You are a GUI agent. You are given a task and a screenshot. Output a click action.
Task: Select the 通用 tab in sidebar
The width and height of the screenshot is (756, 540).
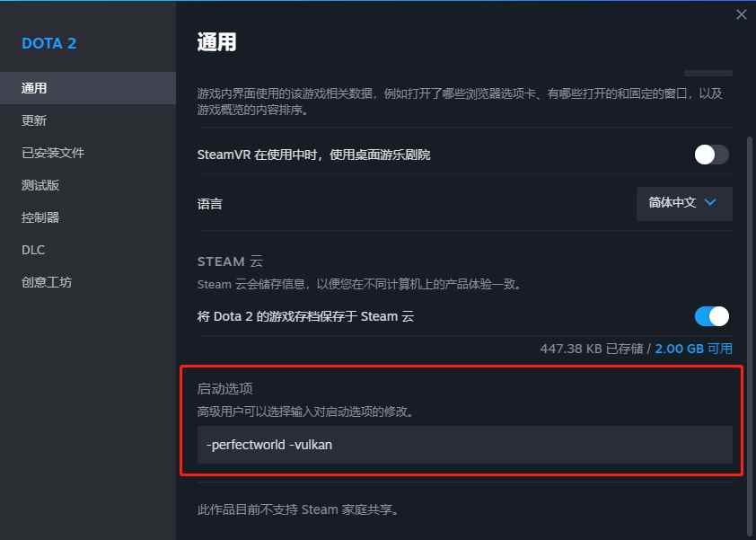click(x=88, y=88)
